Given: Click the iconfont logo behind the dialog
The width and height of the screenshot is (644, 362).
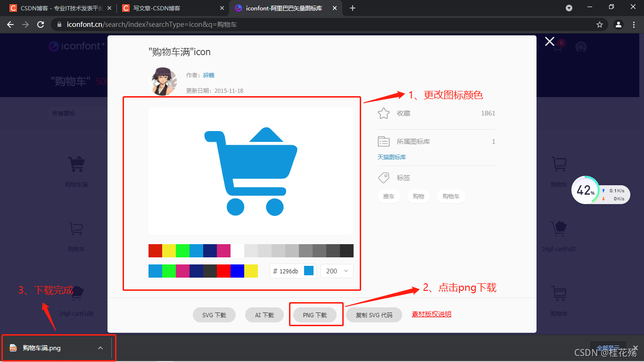Looking at the screenshot, I should click(x=75, y=46).
